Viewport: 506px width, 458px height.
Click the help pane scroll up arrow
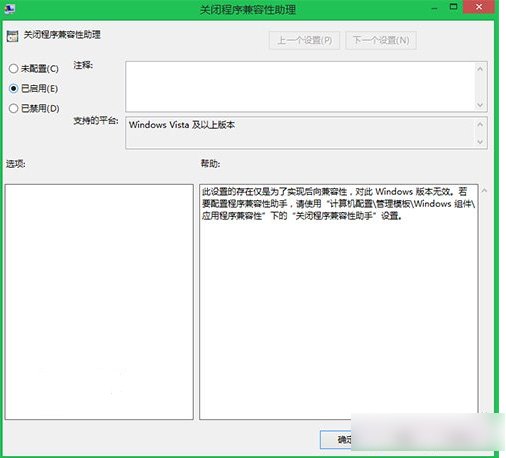pyautogui.click(x=484, y=191)
